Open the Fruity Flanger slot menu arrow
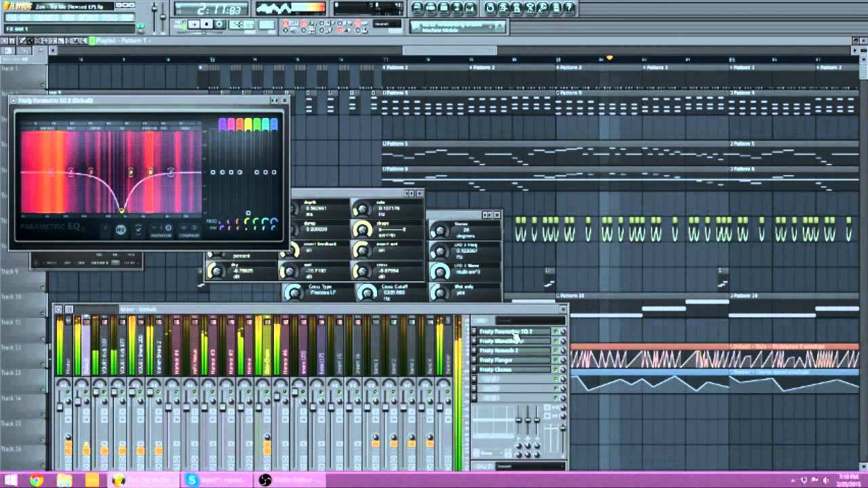This screenshot has height=488, width=868. [474, 360]
